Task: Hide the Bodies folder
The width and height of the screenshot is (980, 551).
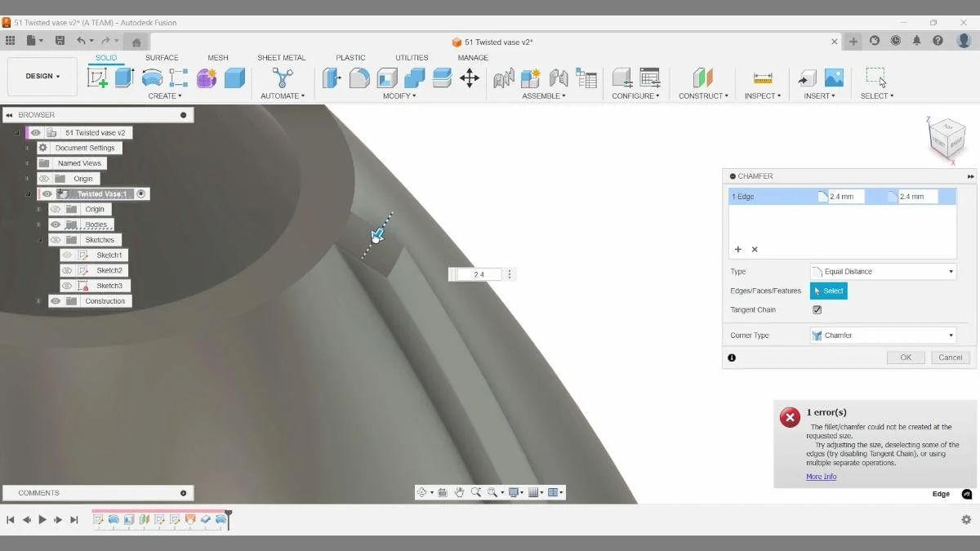Action: click(x=55, y=224)
